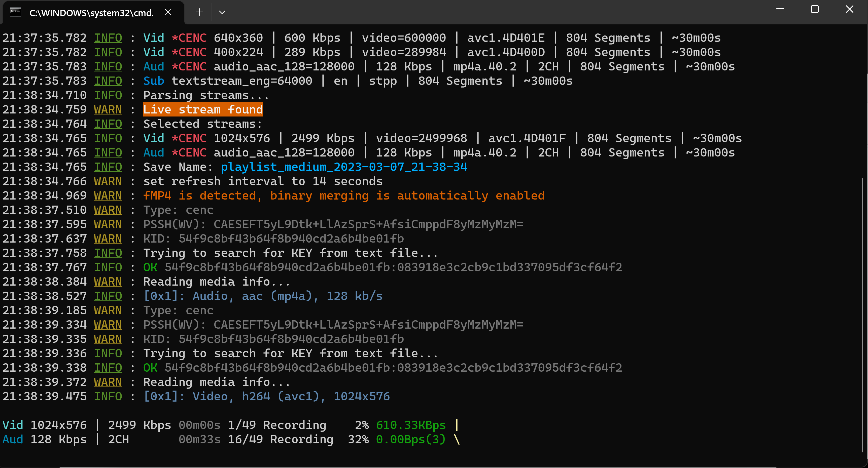Minimize the terminal window

coord(780,9)
